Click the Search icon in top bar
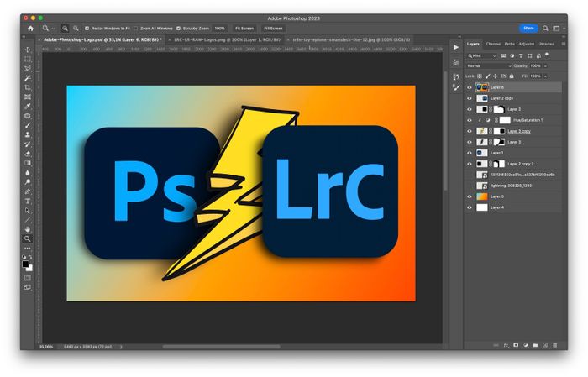588x377 pixels. 545,28
